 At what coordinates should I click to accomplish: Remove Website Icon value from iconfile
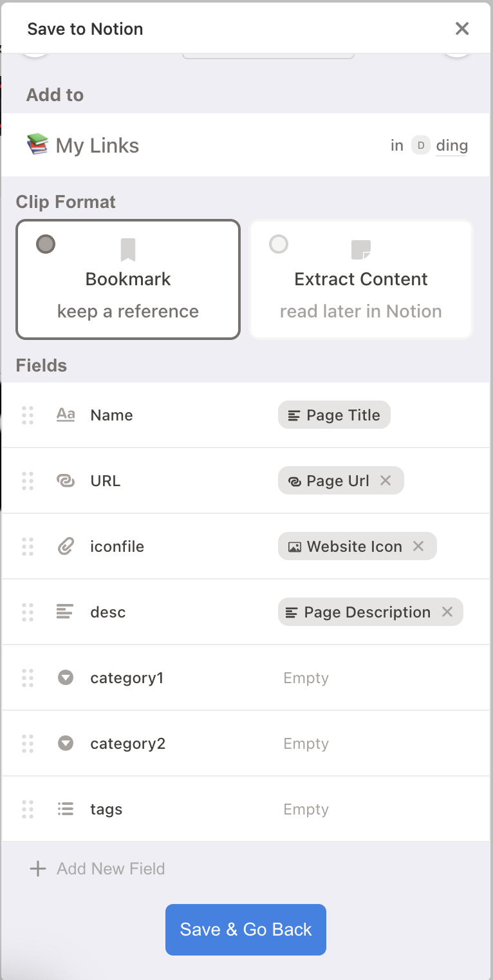coord(418,546)
